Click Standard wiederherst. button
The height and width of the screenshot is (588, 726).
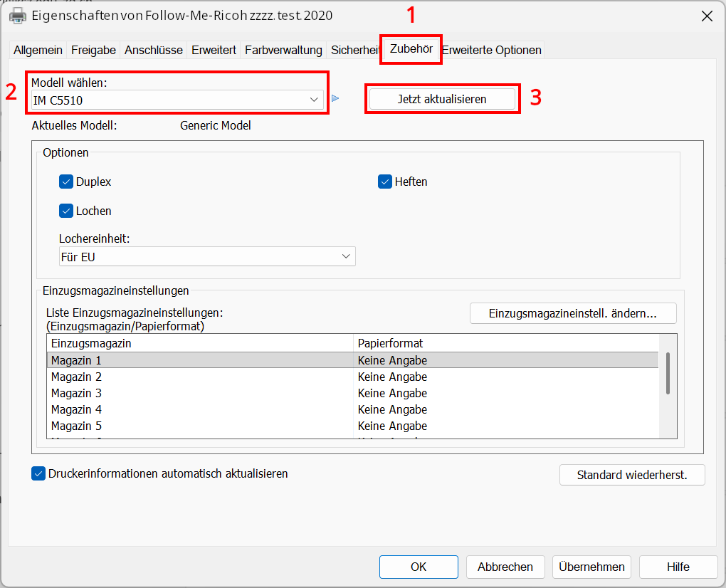(x=631, y=475)
